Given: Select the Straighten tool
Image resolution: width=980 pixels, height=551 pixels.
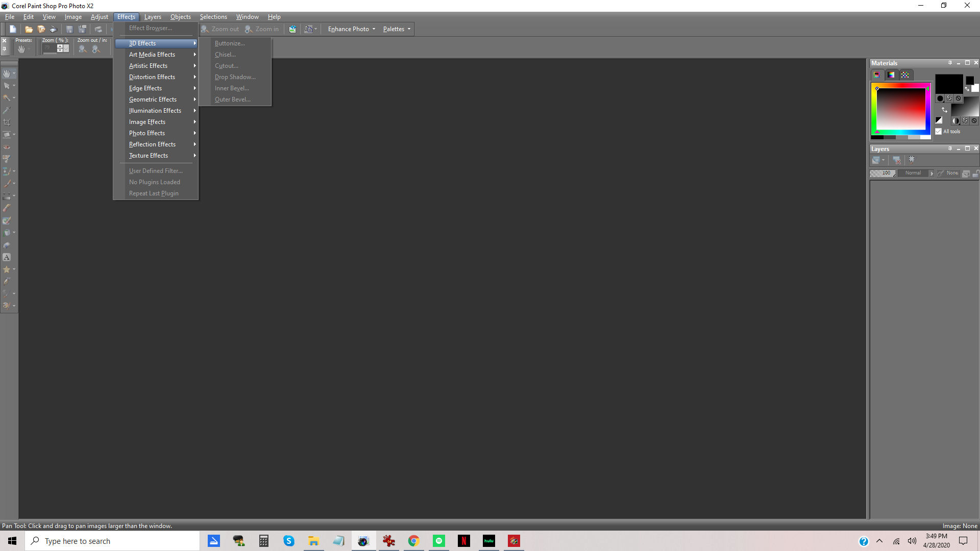Looking at the screenshot, I should click(x=7, y=135).
